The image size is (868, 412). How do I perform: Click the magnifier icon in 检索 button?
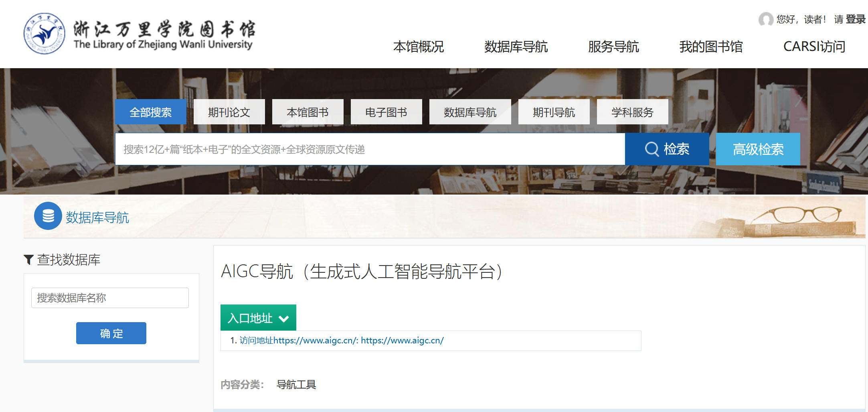(652, 149)
